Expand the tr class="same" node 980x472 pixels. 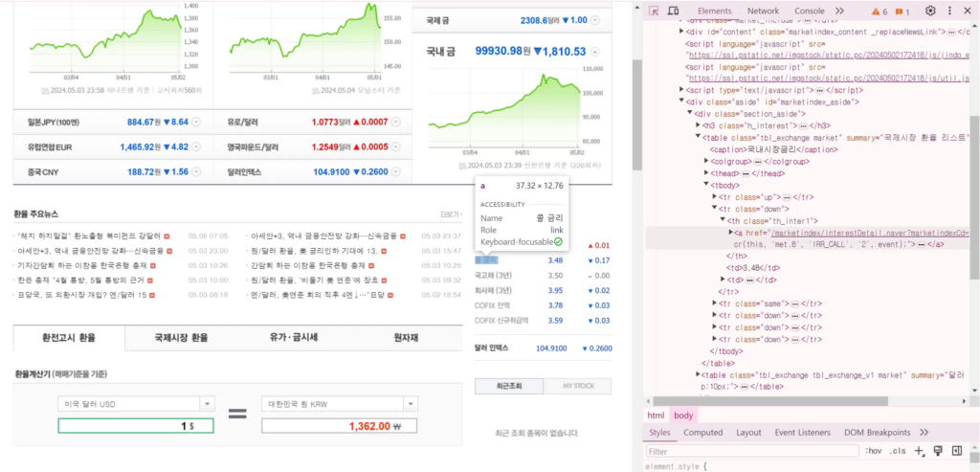click(x=715, y=303)
